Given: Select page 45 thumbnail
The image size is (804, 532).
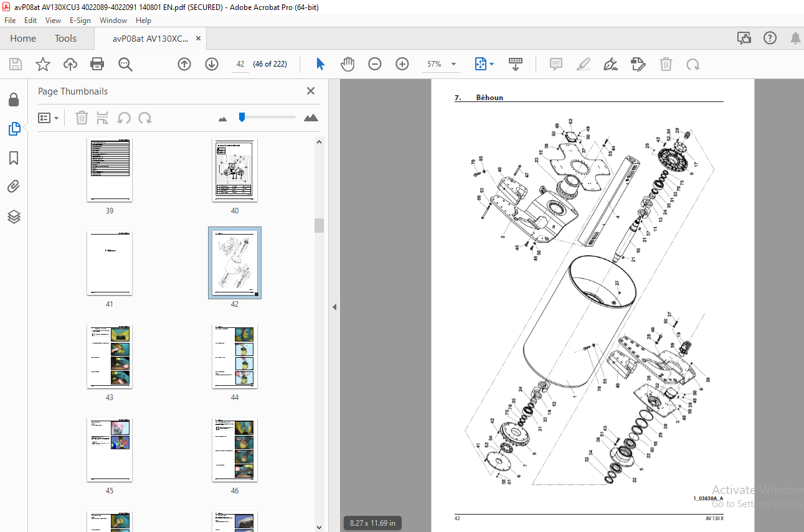Looking at the screenshot, I should [110, 450].
